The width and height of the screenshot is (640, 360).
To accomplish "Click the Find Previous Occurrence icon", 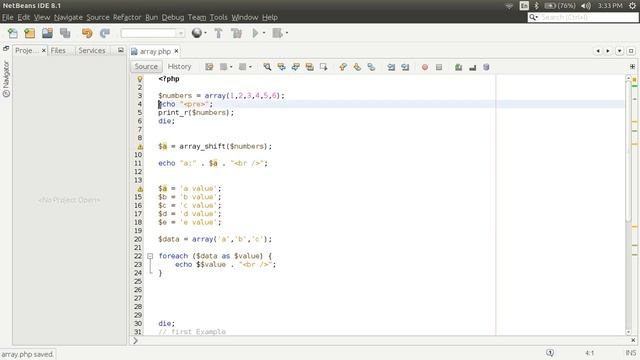I will pos(282,67).
